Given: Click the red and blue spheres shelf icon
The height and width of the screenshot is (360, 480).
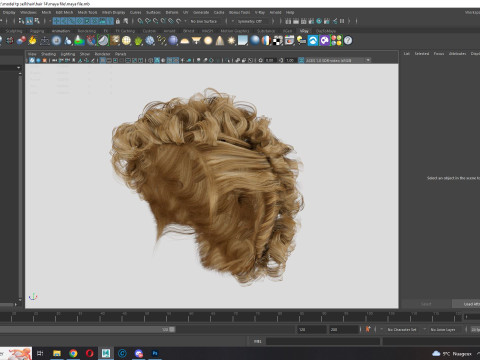Looking at the screenshot, I should click(21, 41).
